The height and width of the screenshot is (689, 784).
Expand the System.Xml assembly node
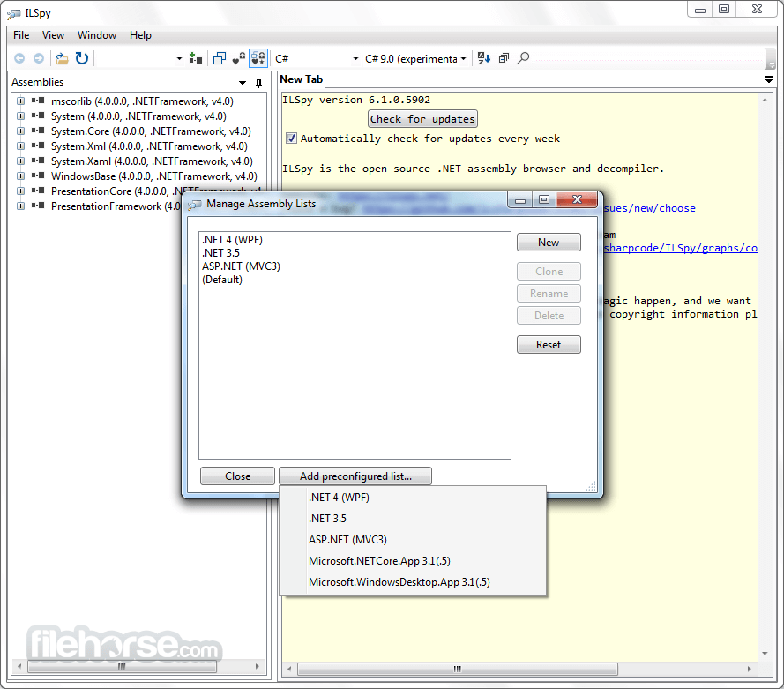click(20, 146)
